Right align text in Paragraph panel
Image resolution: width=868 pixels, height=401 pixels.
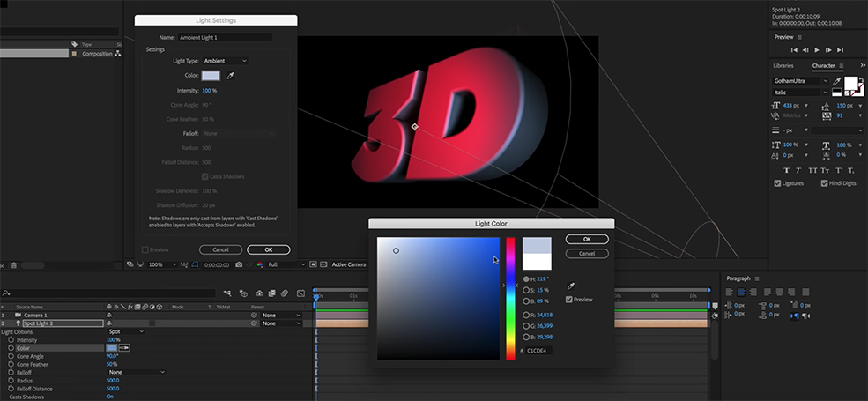click(752, 292)
